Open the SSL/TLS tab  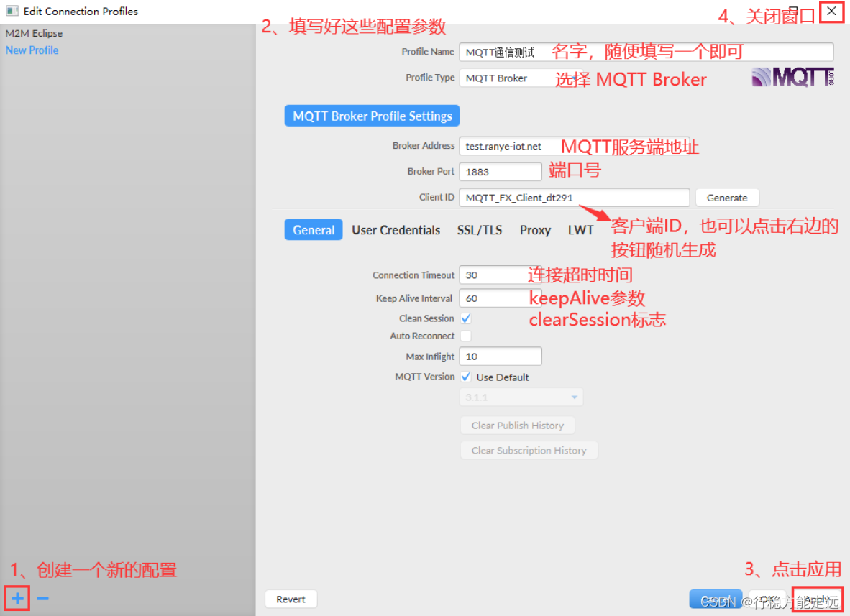pyautogui.click(x=479, y=230)
